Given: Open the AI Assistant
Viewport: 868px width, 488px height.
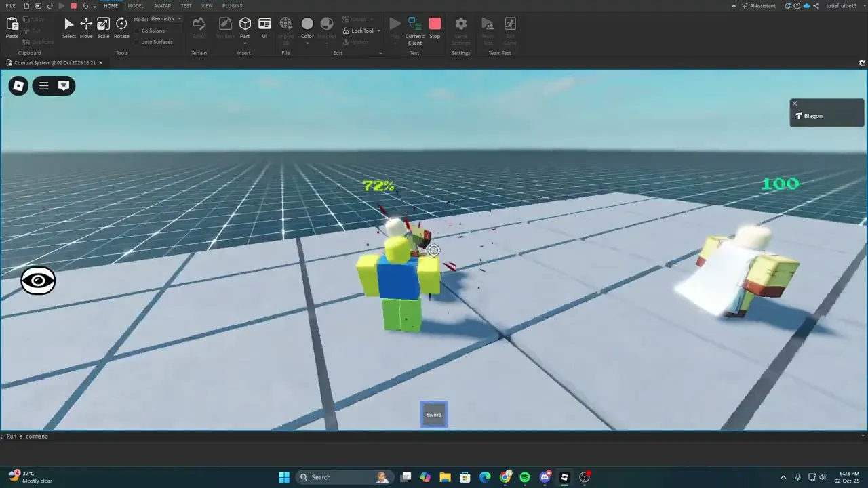Looking at the screenshot, I should click(x=758, y=6).
